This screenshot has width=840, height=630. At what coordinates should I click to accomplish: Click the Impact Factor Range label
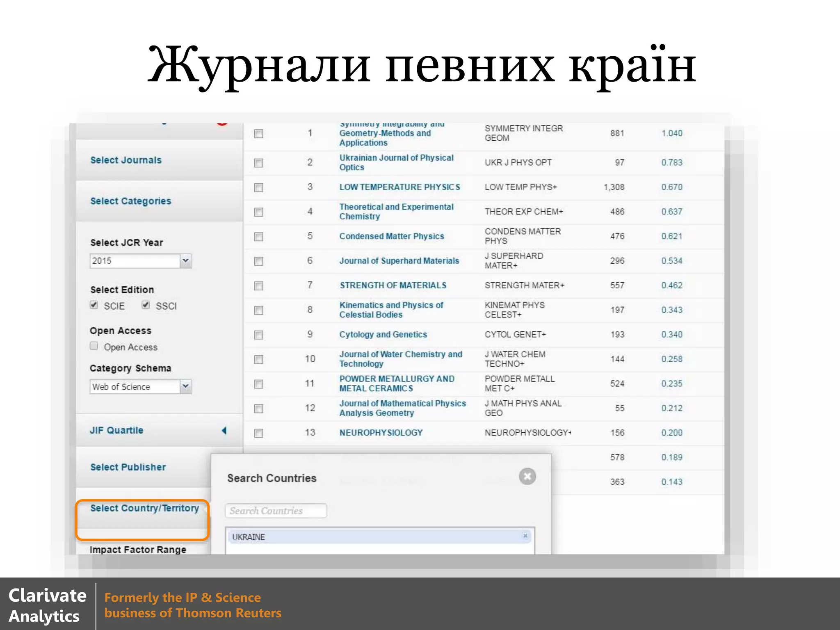click(138, 550)
